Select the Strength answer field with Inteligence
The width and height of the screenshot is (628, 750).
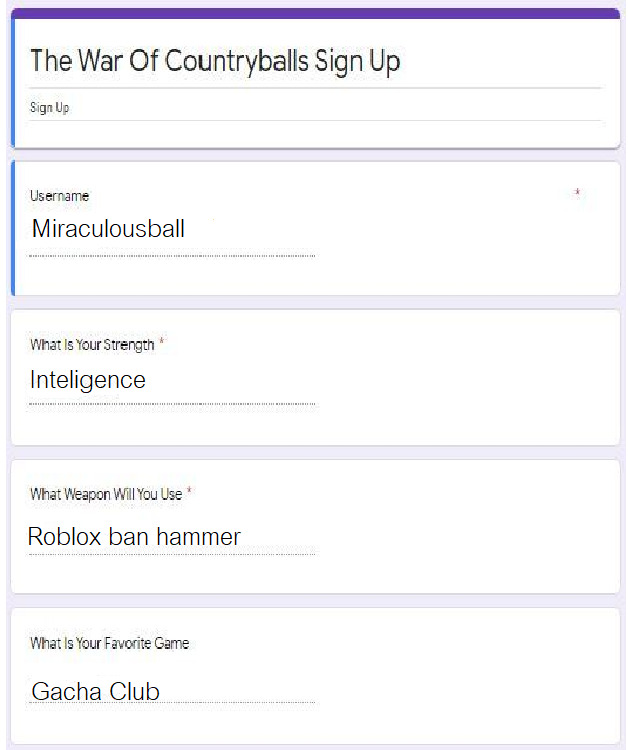click(172, 386)
